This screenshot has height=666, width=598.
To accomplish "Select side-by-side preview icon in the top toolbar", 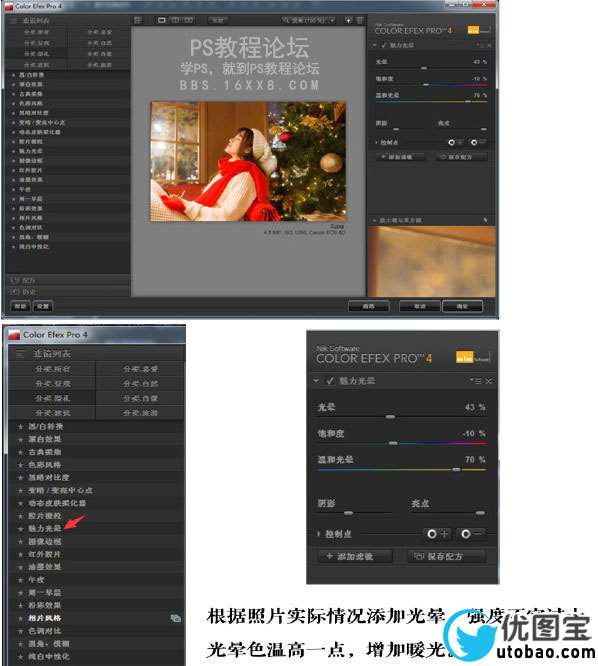I will coord(189,20).
